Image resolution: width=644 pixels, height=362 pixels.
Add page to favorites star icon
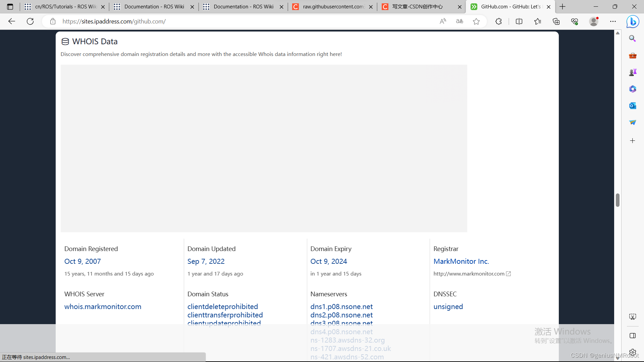pos(476,21)
